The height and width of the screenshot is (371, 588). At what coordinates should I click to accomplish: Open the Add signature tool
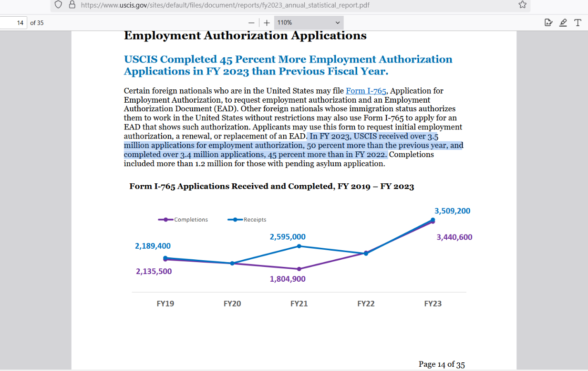pos(548,22)
